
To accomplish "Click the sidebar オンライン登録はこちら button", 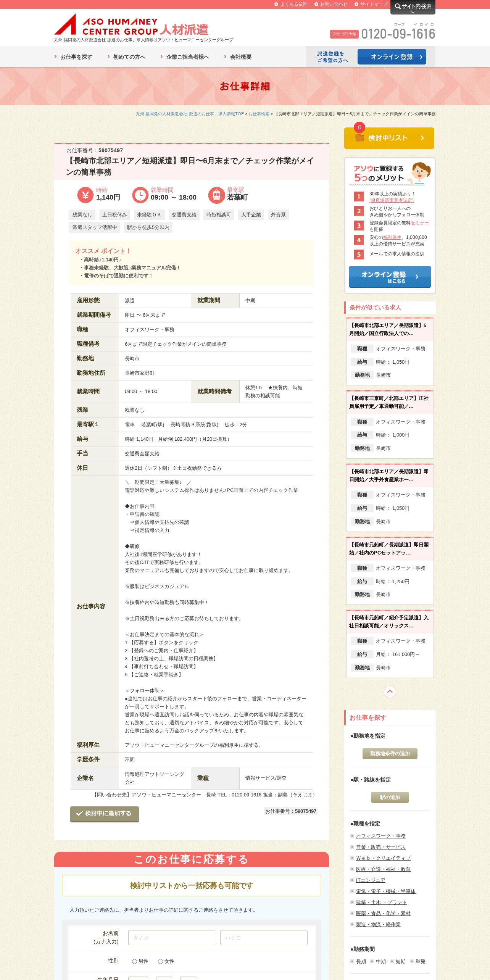I will click(x=390, y=277).
